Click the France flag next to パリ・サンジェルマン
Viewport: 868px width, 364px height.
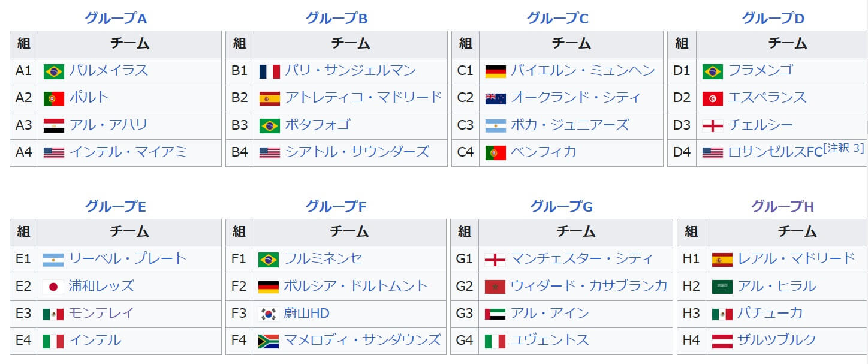[270, 71]
